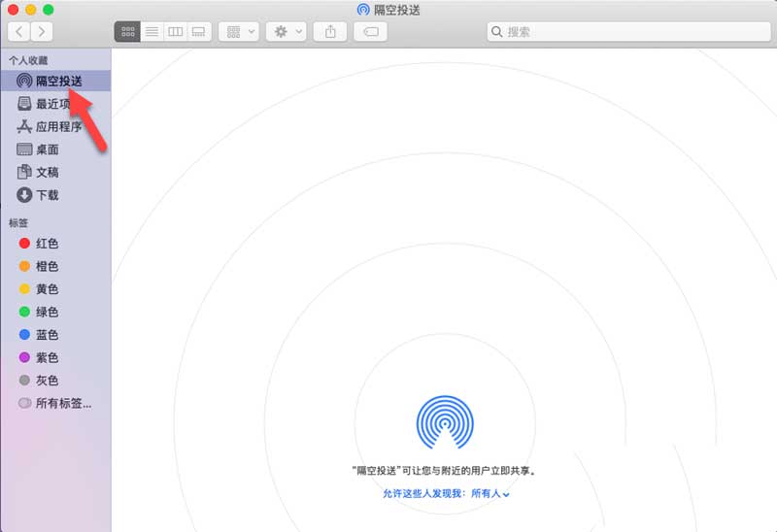Open 应用程序 in the sidebar
Screen dimensions: 777x532
55,127
